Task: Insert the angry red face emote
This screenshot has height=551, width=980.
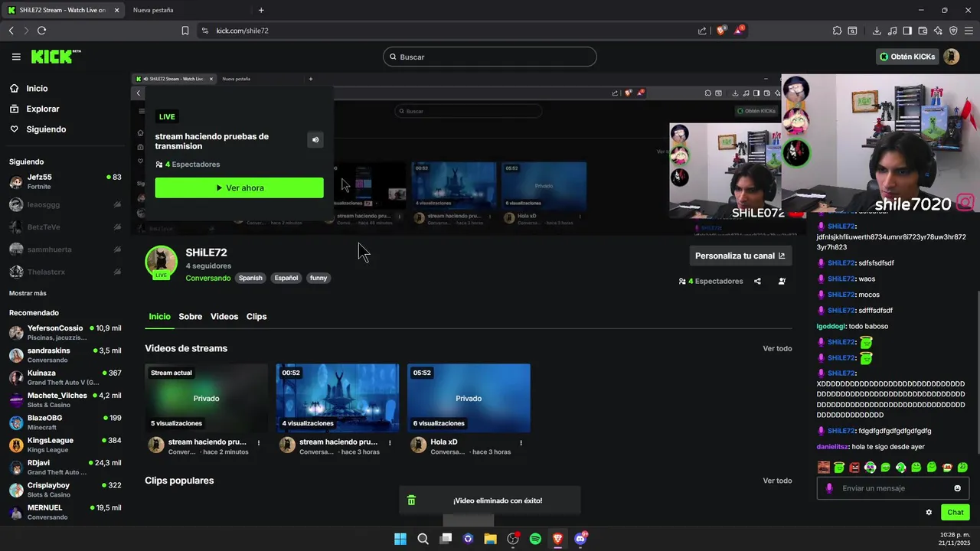Action: tap(854, 468)
